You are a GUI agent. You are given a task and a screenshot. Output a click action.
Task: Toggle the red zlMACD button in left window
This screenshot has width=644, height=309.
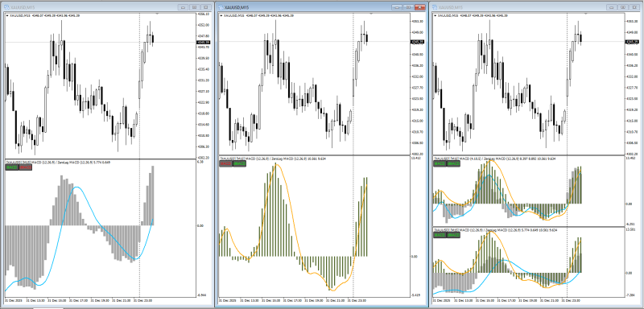click(x=25, y=167)
